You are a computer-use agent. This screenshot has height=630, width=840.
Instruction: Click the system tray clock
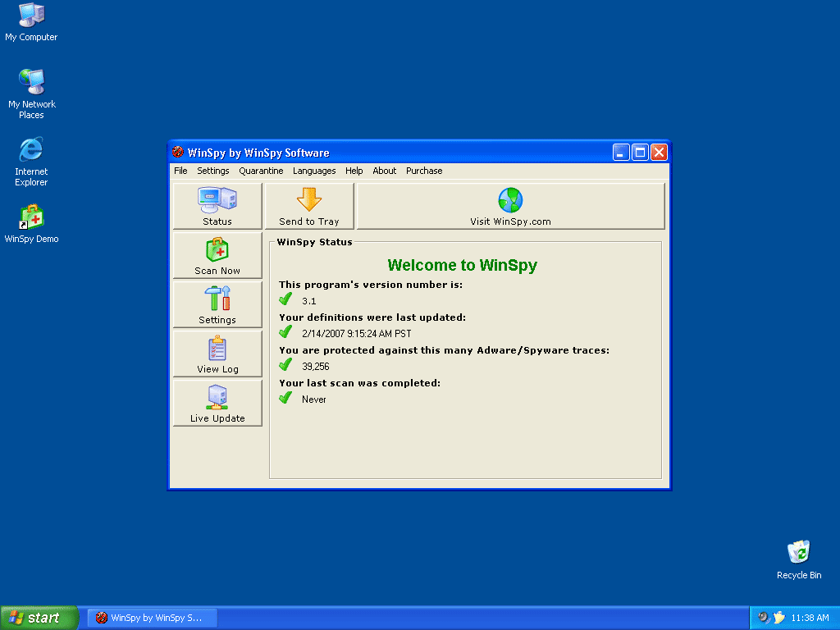810,618
